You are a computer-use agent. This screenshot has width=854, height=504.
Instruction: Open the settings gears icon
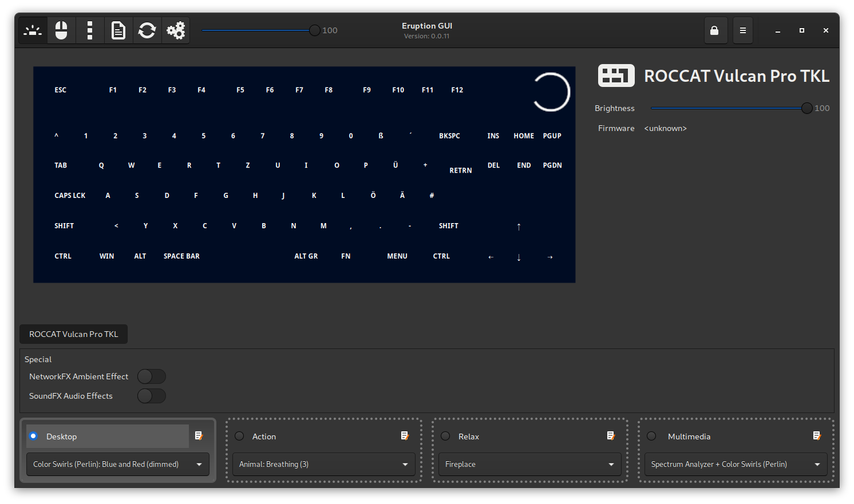pos(176,30)
